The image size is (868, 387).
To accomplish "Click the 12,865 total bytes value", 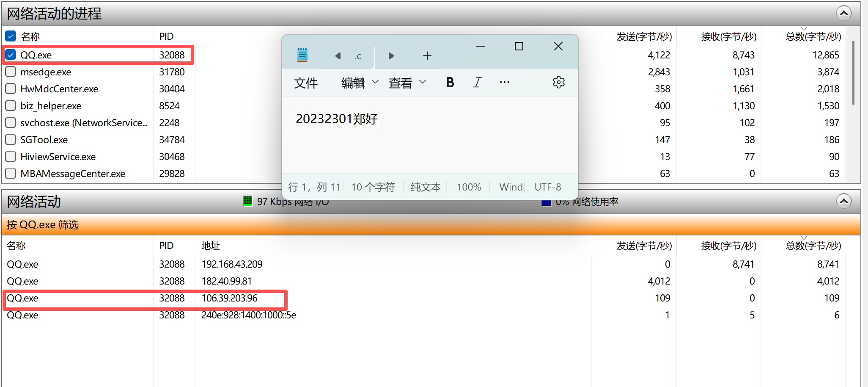I will 826,55.
